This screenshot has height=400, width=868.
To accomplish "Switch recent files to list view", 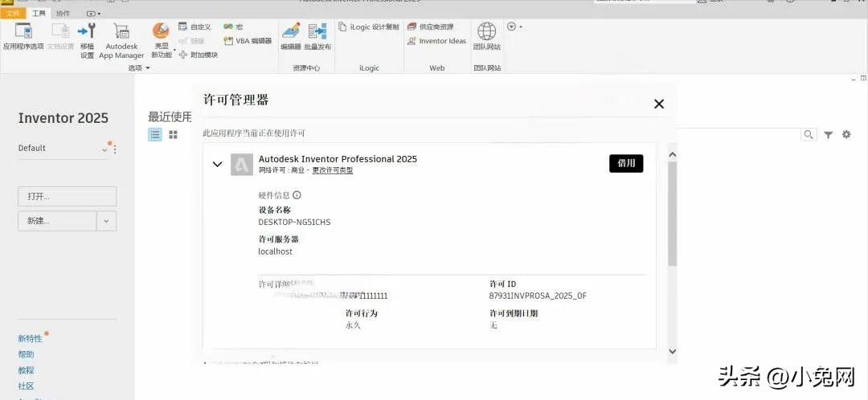I will coord(155,134).
